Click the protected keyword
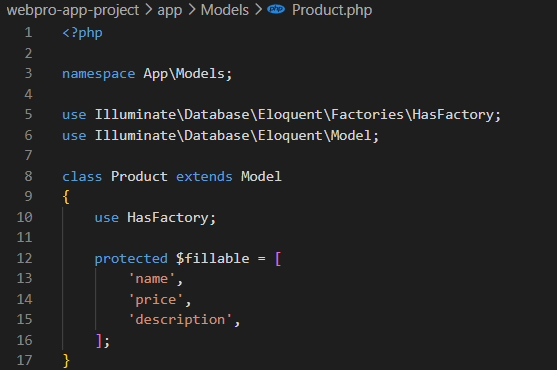Image resolution: width=557 pixels, height=370 pixels. [x=131, y=259]
